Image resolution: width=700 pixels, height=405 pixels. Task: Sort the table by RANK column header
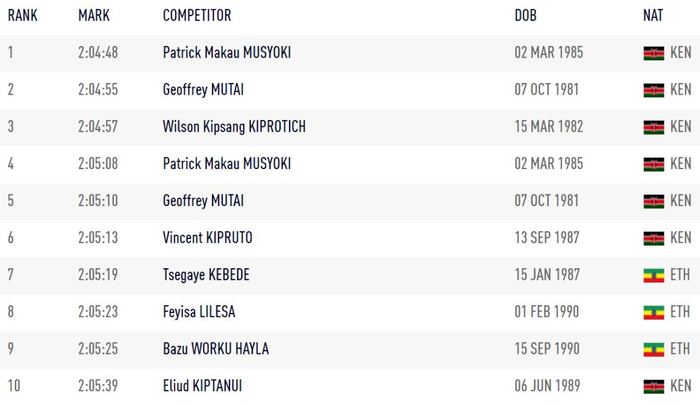(23, 16)
